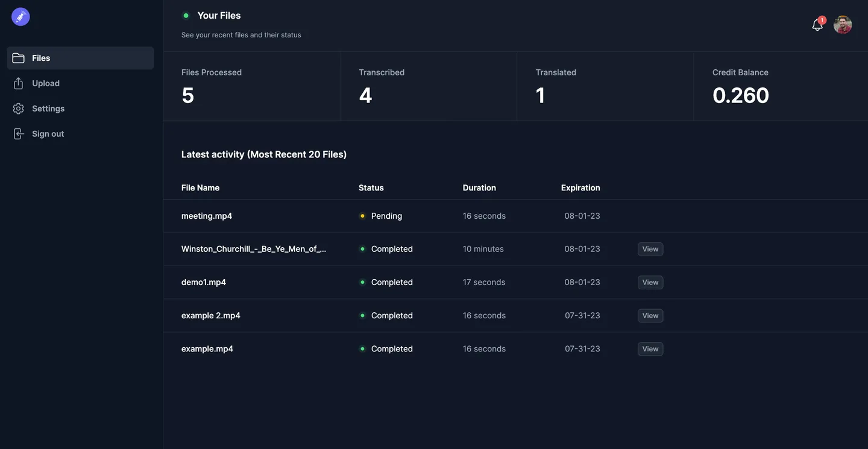Open the Settings page
Image resolution: width=868 pixels, height=449 pixels.
pos(80,108)
